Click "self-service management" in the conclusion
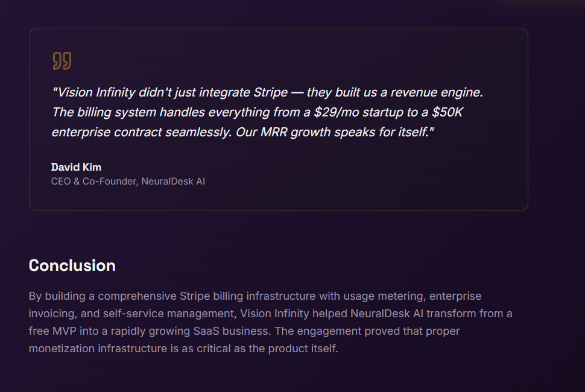Viewport: 585px width, 392px height. pyautogui.click(x=173, y=314)
